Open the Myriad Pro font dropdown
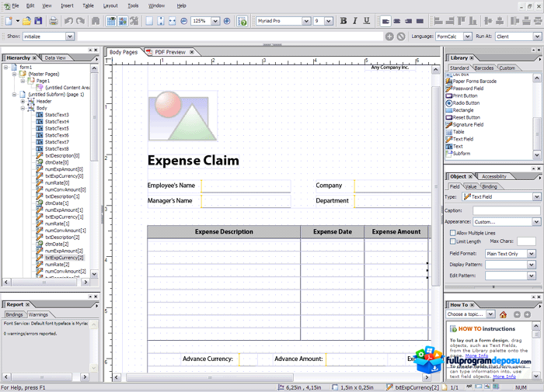 (306, 21)
